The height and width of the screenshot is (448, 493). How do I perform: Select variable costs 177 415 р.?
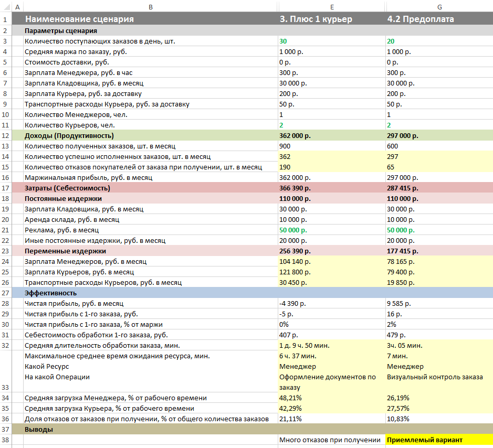(x=403, y=251)
